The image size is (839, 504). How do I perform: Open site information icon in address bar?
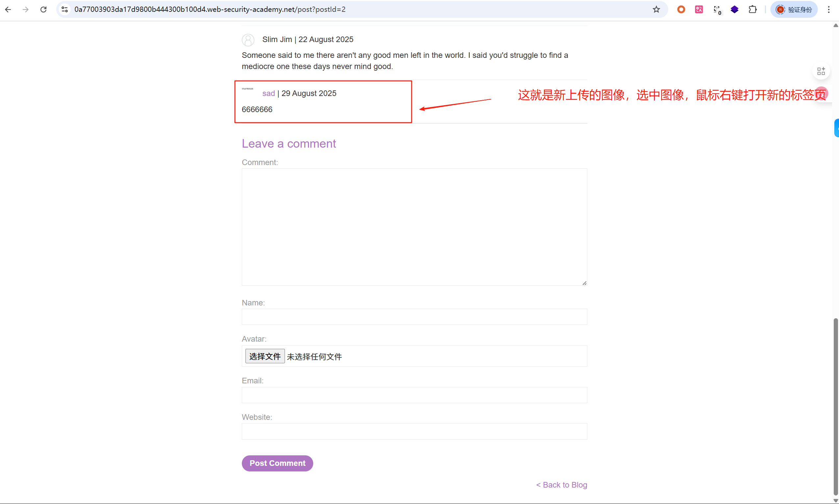(64, 10)
